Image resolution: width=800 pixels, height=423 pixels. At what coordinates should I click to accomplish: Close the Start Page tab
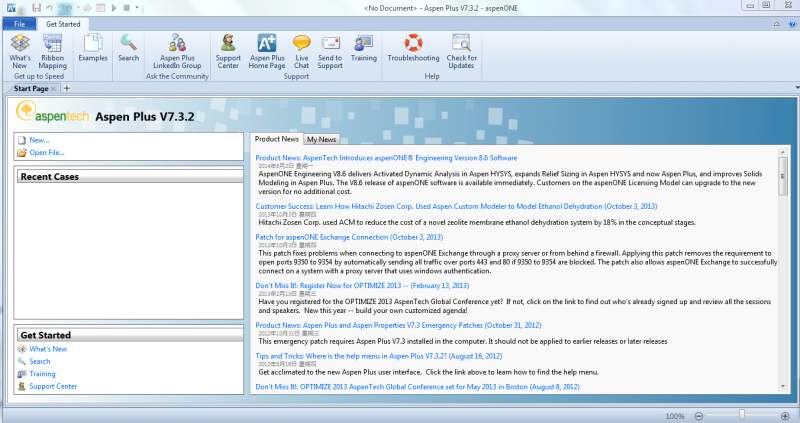[53, 88]
